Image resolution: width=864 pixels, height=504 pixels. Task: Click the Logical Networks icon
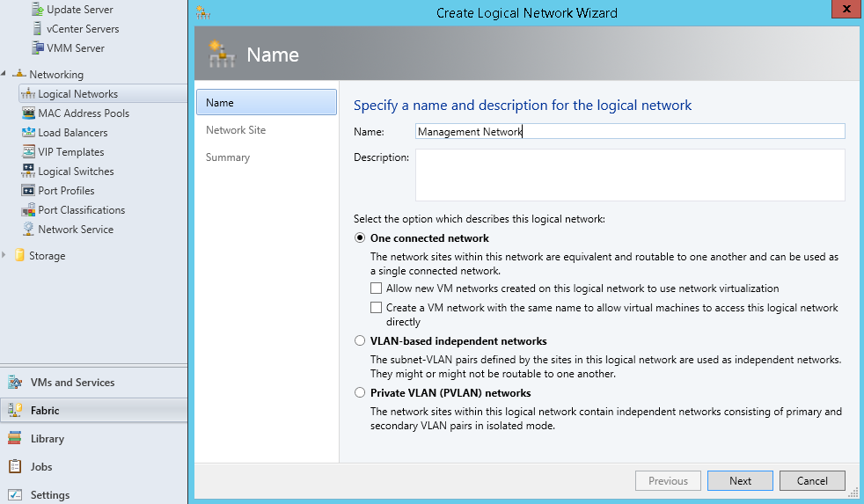click(x=28, y=93)
